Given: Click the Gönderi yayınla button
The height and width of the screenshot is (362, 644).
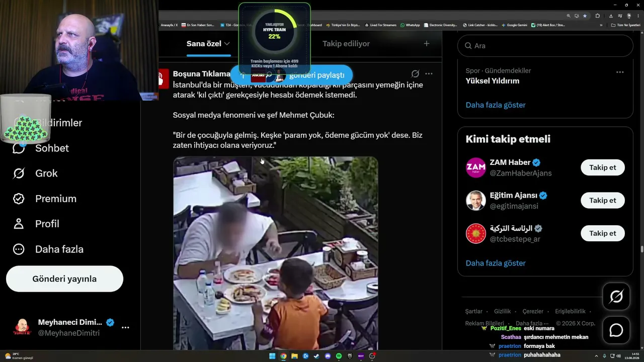Looking at the screenshot, I should [x=64, y=279].
